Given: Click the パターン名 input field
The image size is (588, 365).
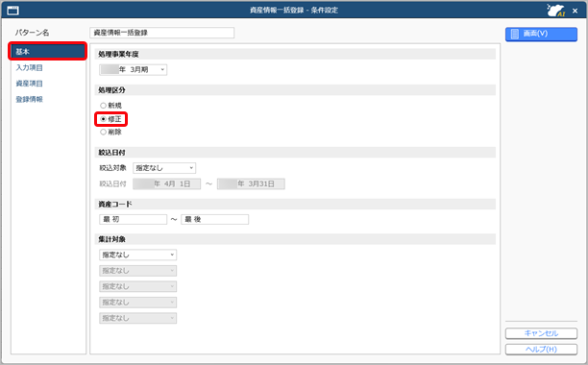Looking at the screenshot, I should (x=162, y=33).
